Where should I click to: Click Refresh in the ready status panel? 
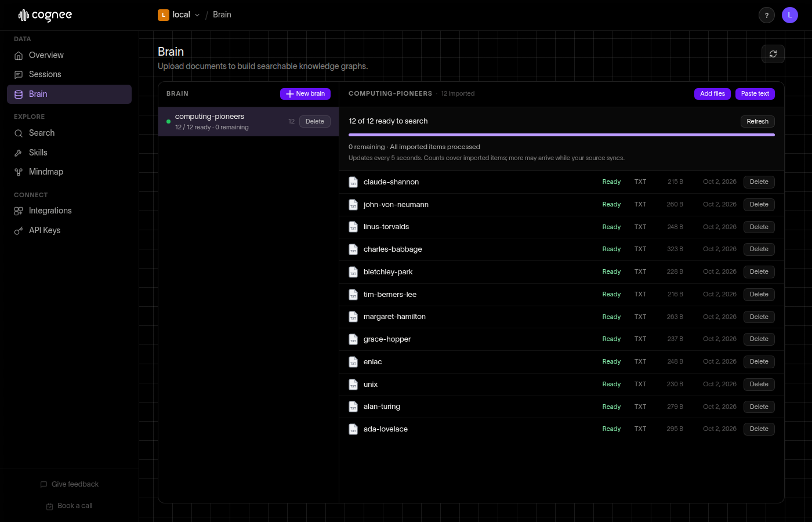point(757,122)
